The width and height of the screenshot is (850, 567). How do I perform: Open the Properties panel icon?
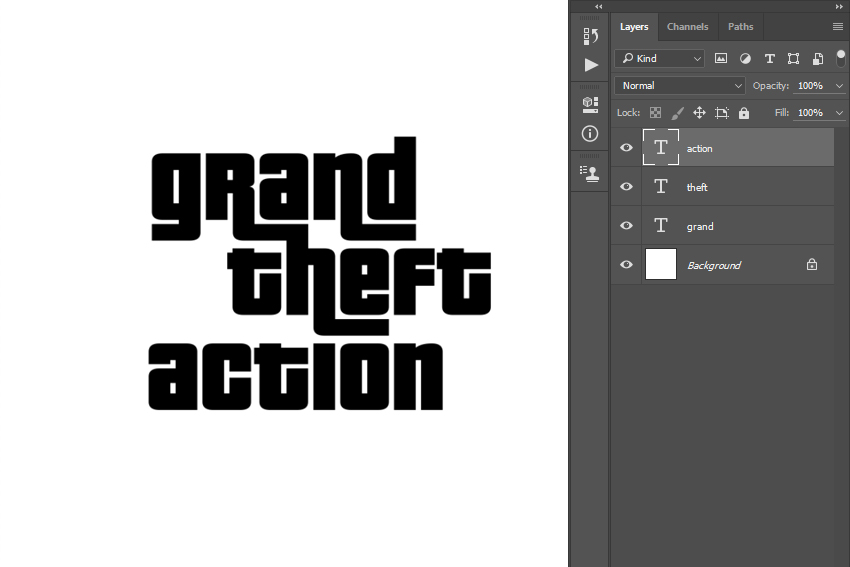590,104
